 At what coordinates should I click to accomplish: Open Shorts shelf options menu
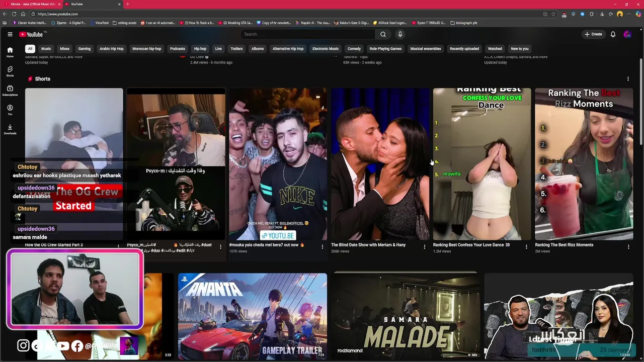pos(628,79)
